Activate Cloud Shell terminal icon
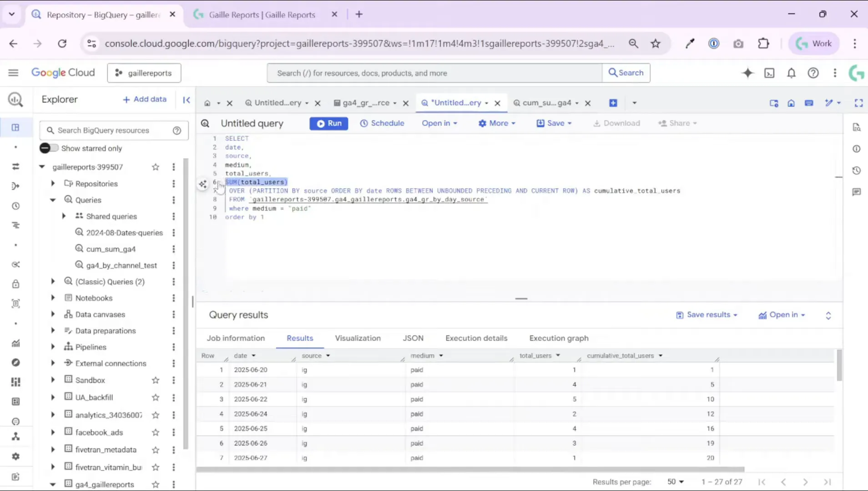Image resolution: width=868 pixels, height=491 pixels. click(x=769, y=73)
